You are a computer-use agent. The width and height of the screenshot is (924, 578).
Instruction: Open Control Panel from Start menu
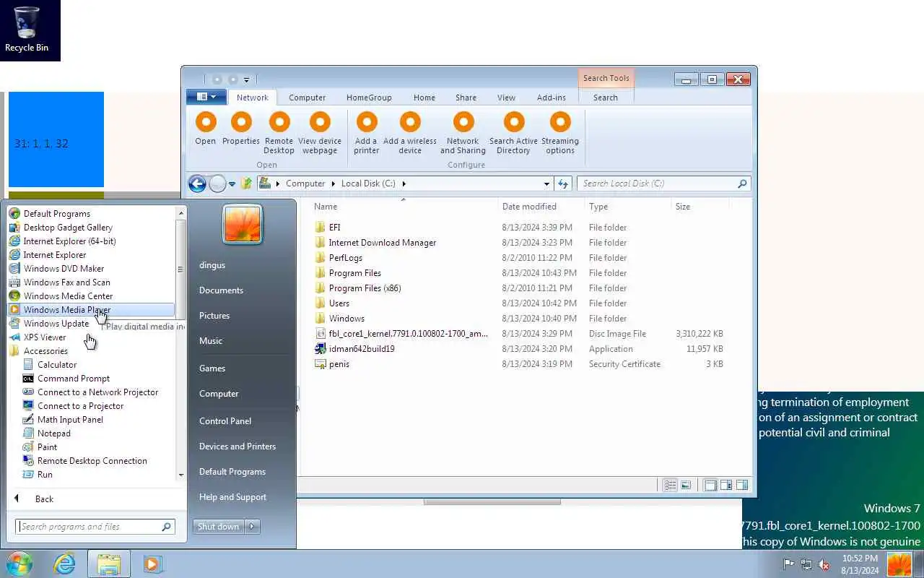[225, 421]
